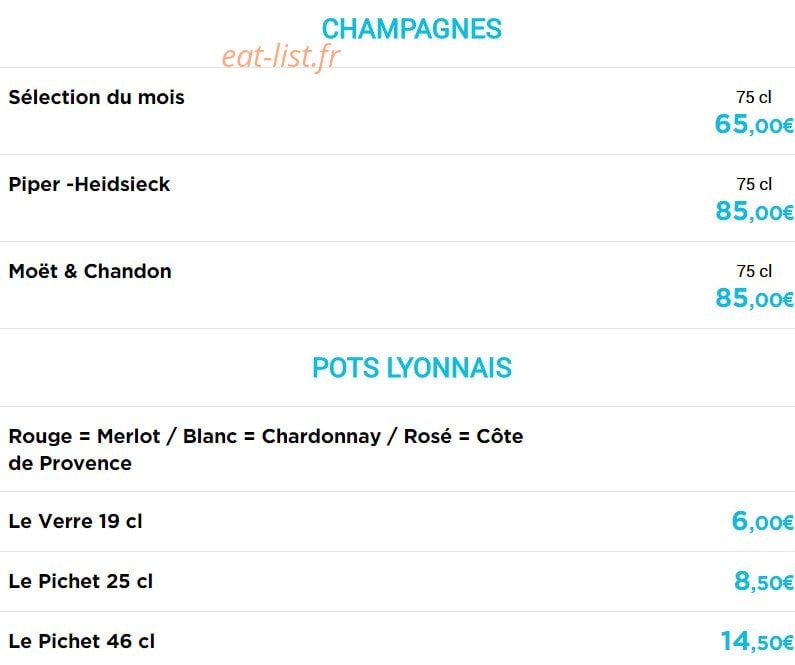Click the Moët & Chandon 85,00€ price
This screenshot has height=665, width=795.
(754, 298)
